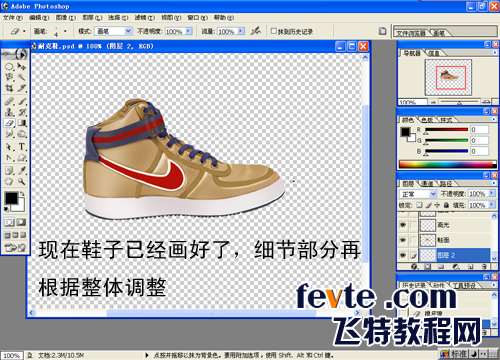Click the Navigator zoom slider
The width and height of the screenshot is (500, 360).
pos(459,102)
